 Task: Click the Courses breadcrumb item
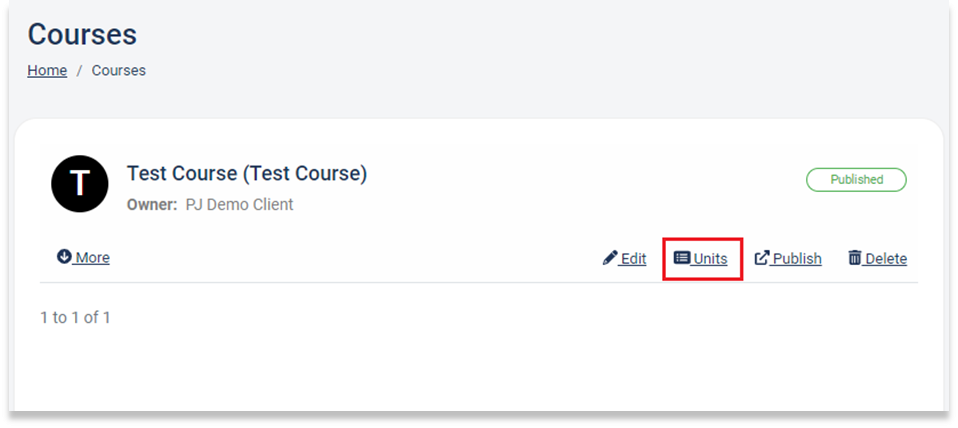point(119,71)
